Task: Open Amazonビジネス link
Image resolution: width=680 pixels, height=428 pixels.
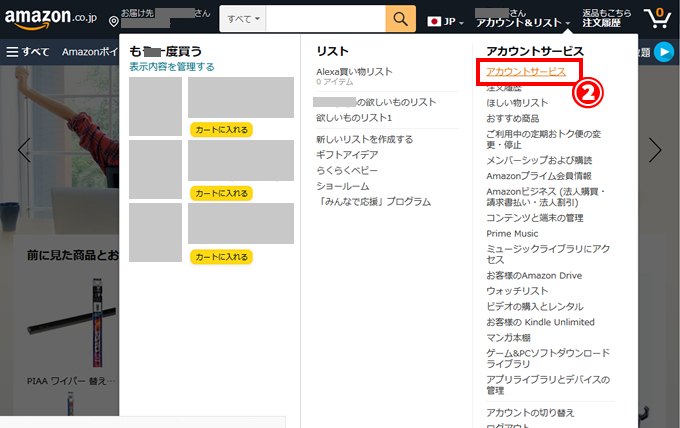Action: pyautogui.click(x=546, y=197)
